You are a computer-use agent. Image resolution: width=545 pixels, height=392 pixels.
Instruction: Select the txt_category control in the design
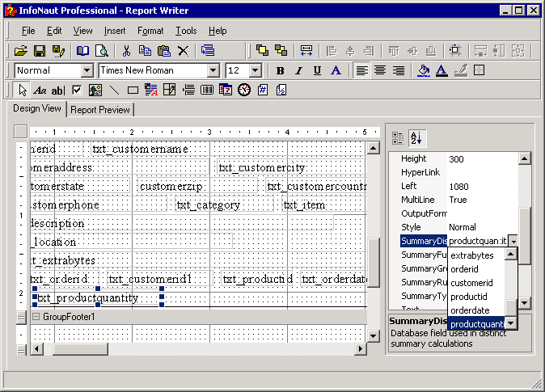coord(224,204)
